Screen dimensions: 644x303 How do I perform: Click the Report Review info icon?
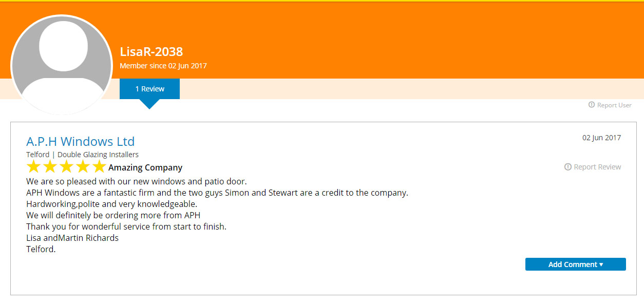(x=568, y=167)
